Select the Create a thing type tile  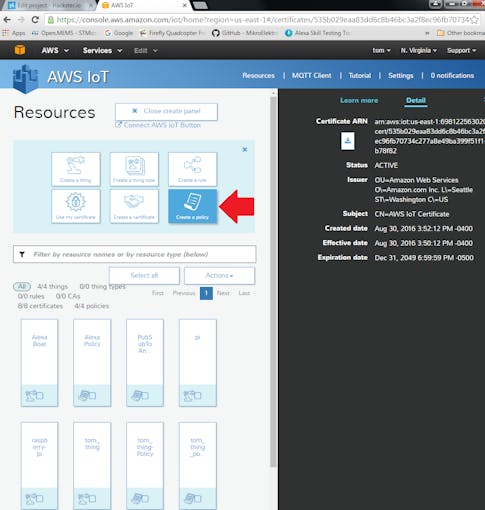pos(134,169)
